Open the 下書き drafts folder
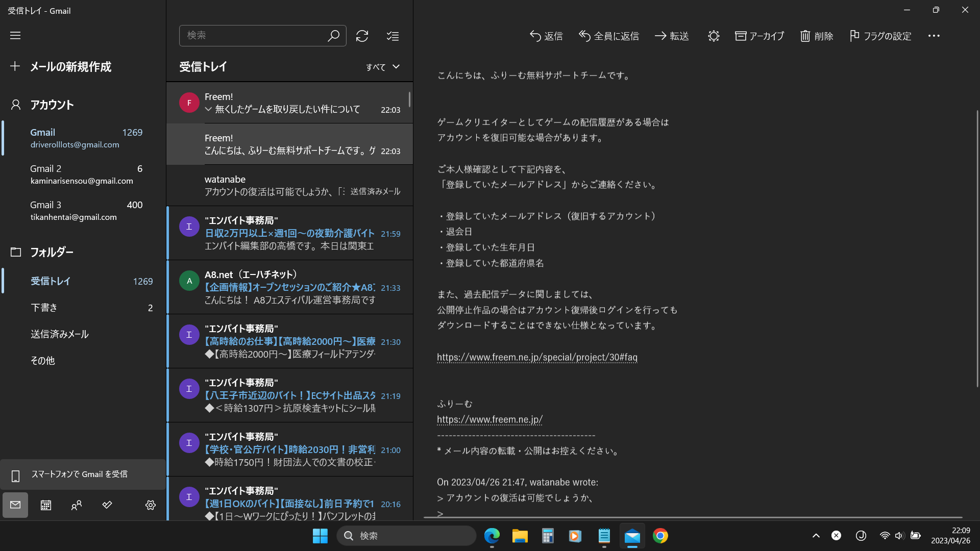Viewport: 980px width, 551px height. click(x=83, y=308)
